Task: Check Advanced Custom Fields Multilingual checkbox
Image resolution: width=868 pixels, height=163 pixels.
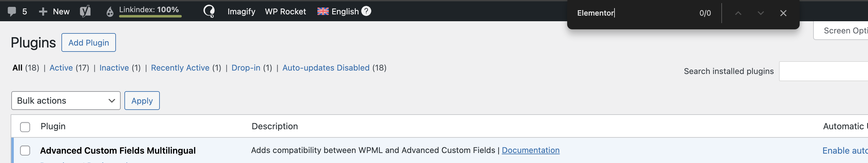Action: pos(25,151)
